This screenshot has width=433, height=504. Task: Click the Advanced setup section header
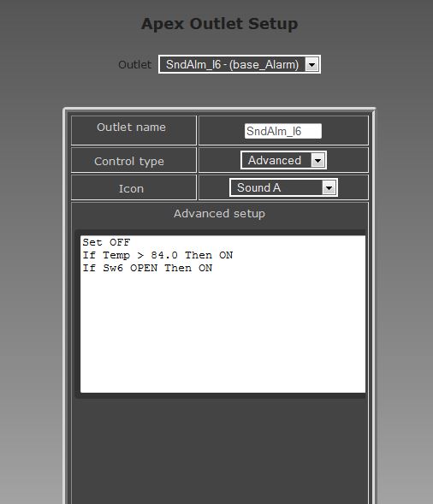click(220, 214)
